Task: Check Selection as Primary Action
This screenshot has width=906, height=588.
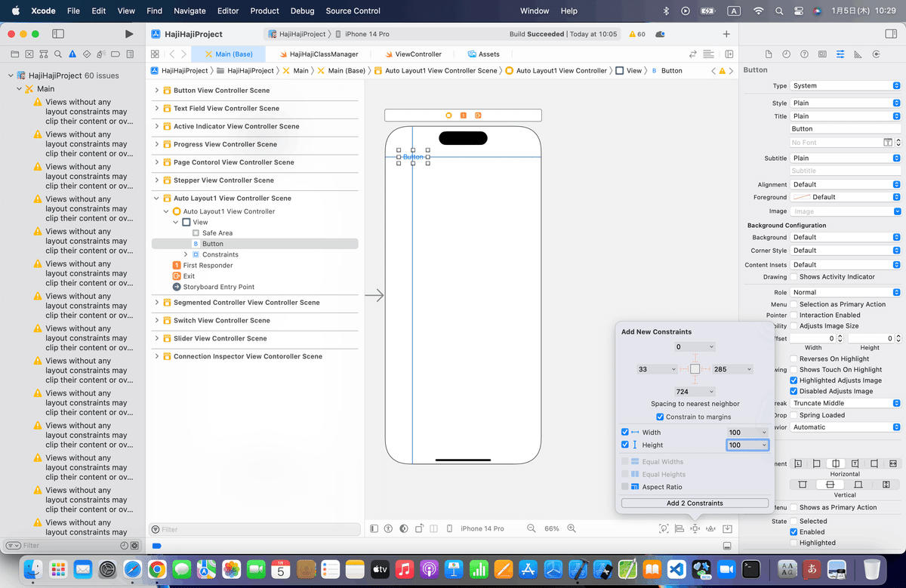Action: pos(794,304)
